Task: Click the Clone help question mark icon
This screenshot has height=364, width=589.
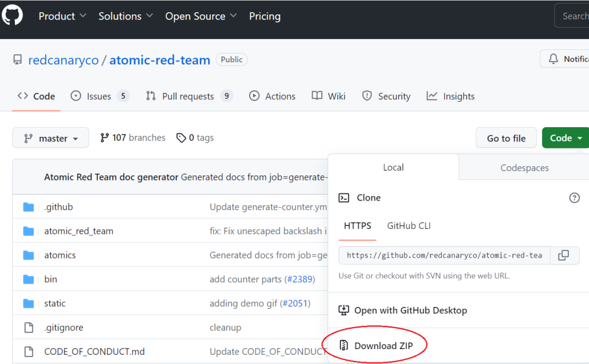Action: [x=574, y=198]
